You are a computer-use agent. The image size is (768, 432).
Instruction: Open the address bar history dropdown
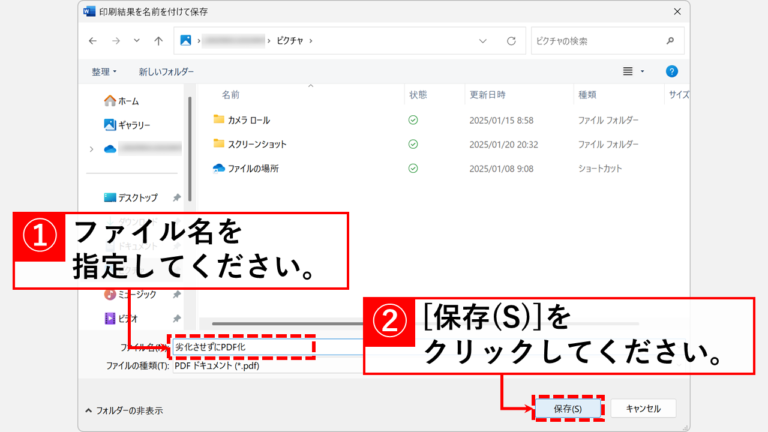pyautogui.click(x=484, y=41)
